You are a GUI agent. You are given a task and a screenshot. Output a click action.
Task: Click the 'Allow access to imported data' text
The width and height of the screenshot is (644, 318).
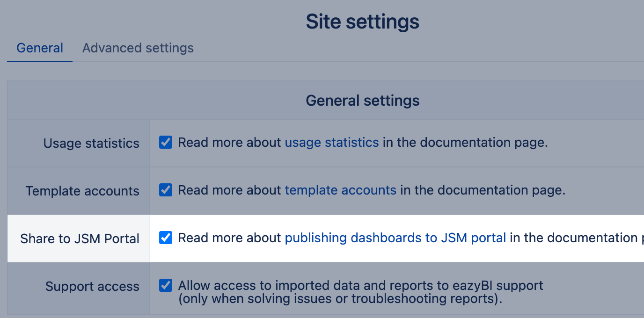point(360,285)
